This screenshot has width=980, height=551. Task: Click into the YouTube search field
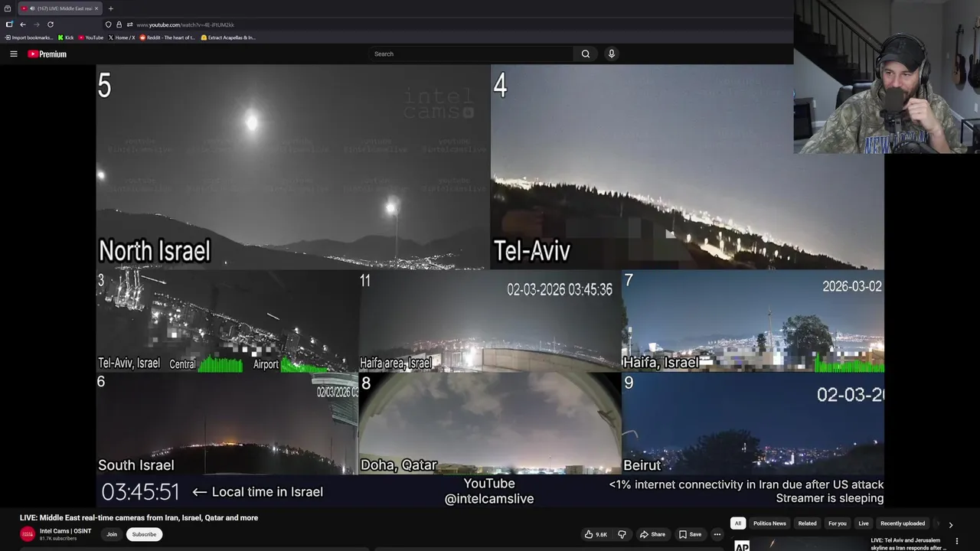(x=471, y=54)
